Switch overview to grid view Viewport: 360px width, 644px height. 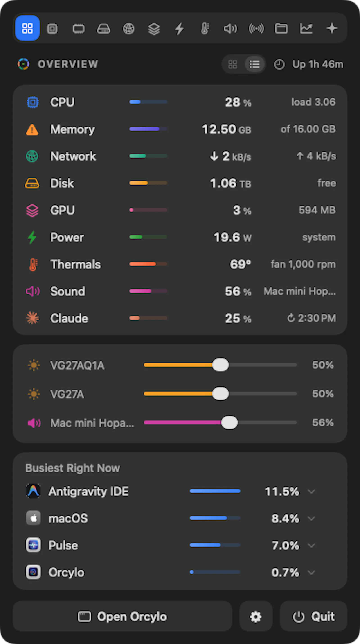tap(233, 64)
